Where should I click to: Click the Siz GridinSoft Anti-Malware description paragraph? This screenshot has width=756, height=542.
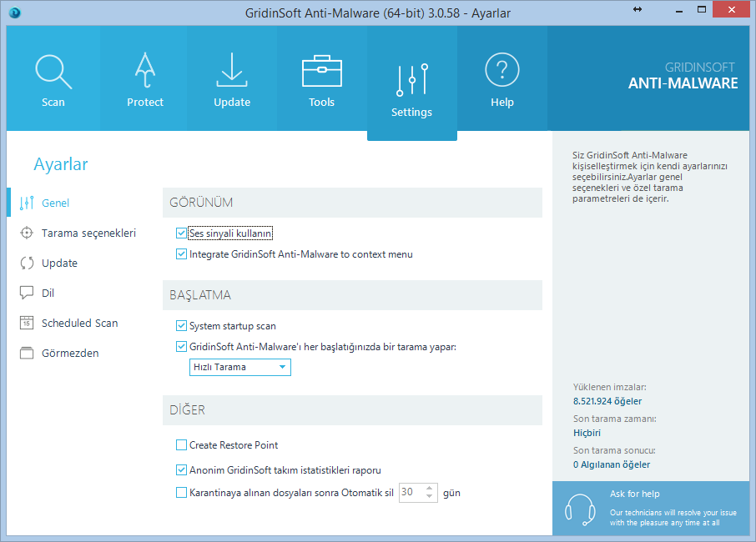(649, 177)
